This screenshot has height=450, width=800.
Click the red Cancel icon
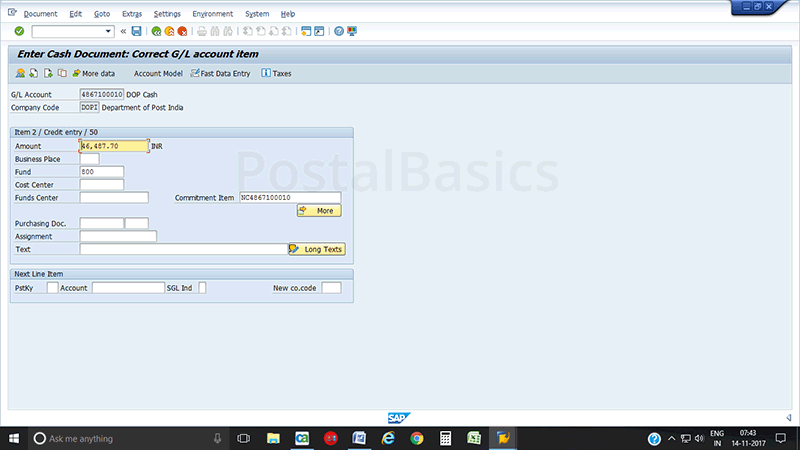pyautogui.click(x=183, y=31)
